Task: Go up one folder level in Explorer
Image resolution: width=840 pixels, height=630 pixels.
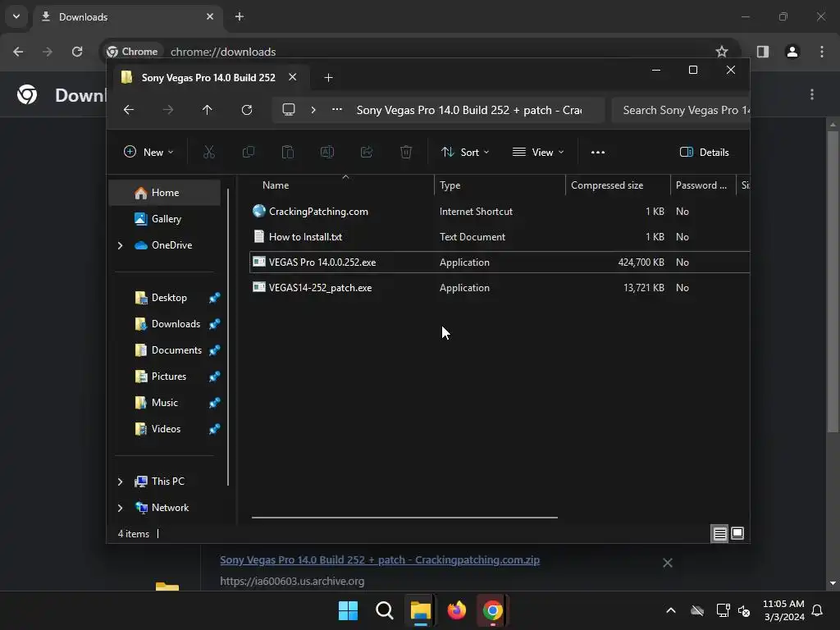Action: [208, 110]
